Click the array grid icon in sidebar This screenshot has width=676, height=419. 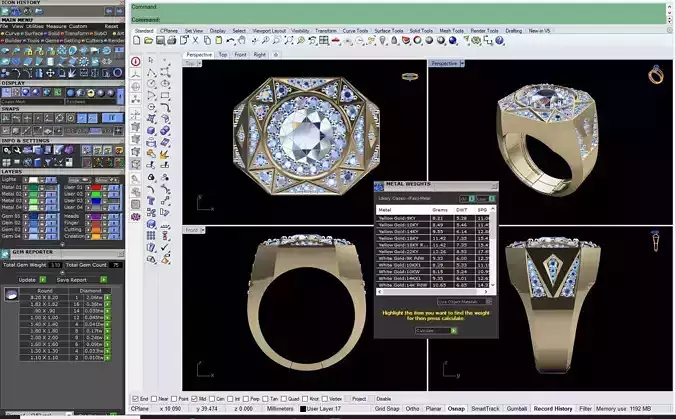pos(151,236)
